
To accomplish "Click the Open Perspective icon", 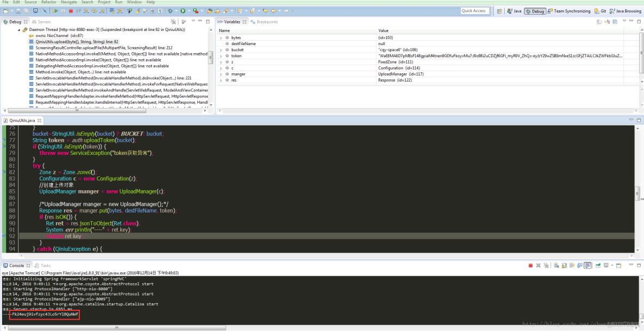I will [499, 11].
